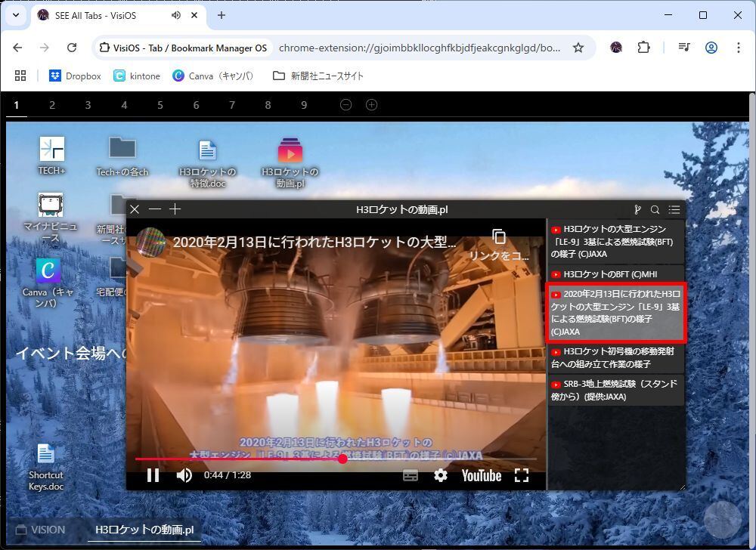Open the kintone bookmark
Viewport: 756px width, 550px height.
[137, 76]
